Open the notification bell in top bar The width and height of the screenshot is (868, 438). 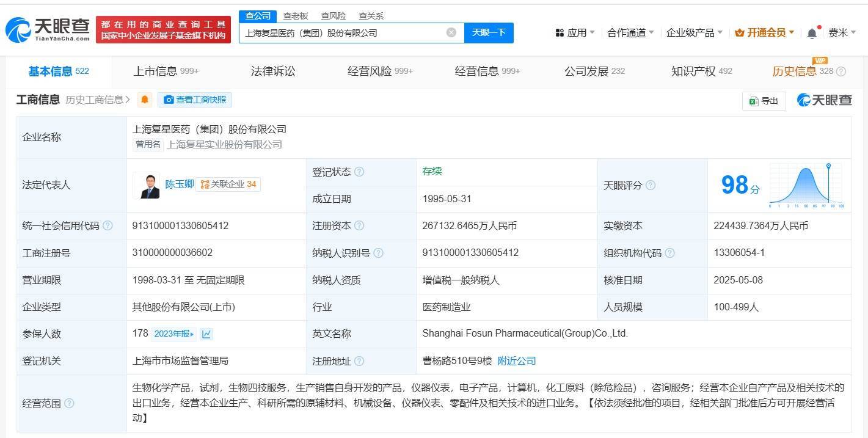812,33
